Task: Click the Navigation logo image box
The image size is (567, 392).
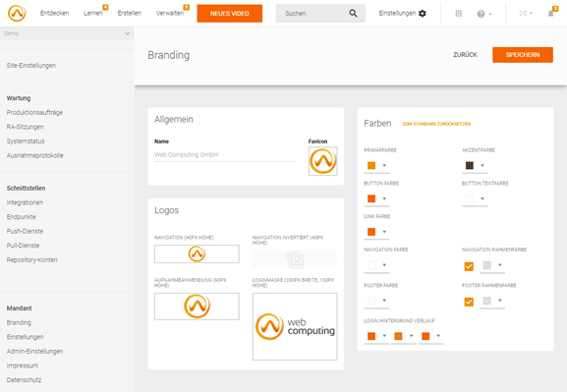Action: [x=197, y=253]
